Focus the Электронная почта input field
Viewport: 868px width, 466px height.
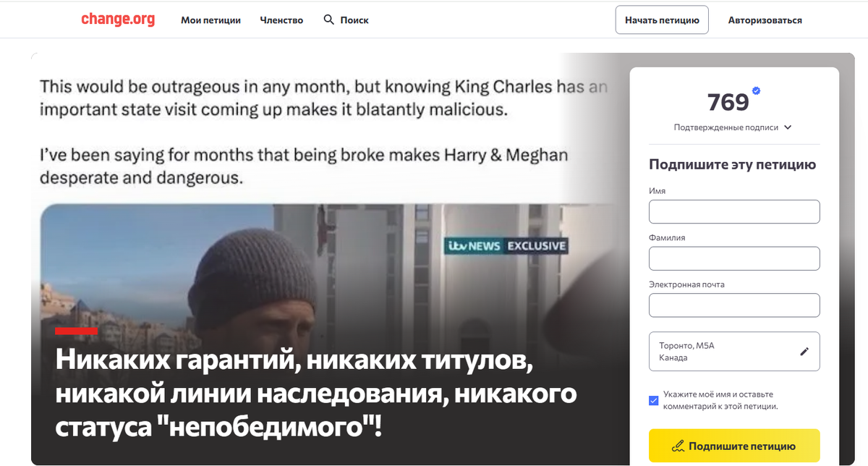[x=734, y=305]
